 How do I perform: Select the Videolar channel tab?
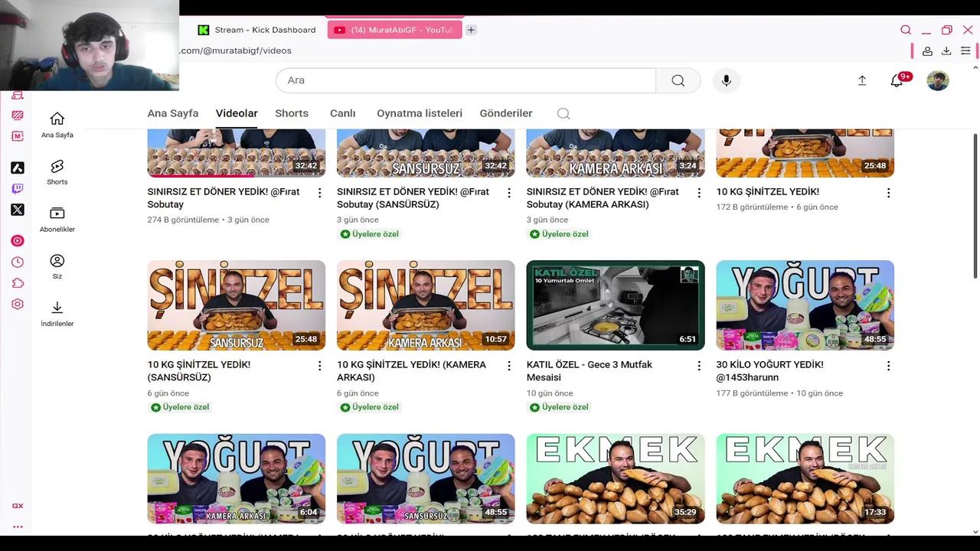(x=237, y=113)
